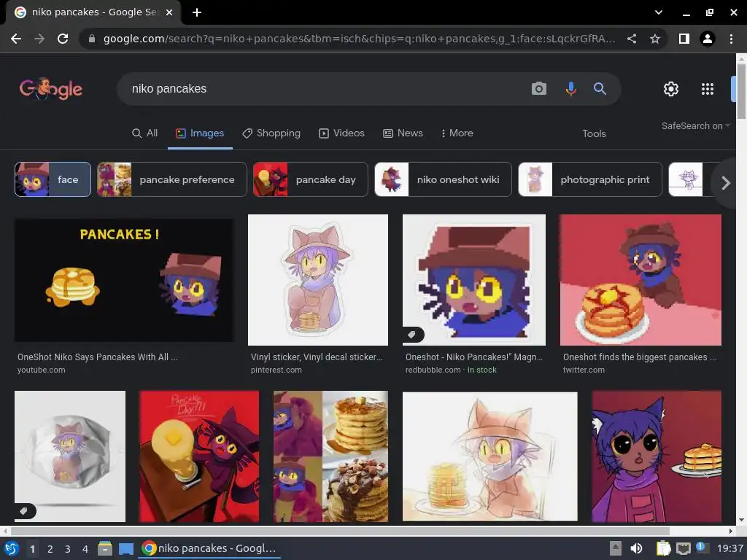Switch to the News tab
This screenshot has height=560, width=747.
coord(403,133)
